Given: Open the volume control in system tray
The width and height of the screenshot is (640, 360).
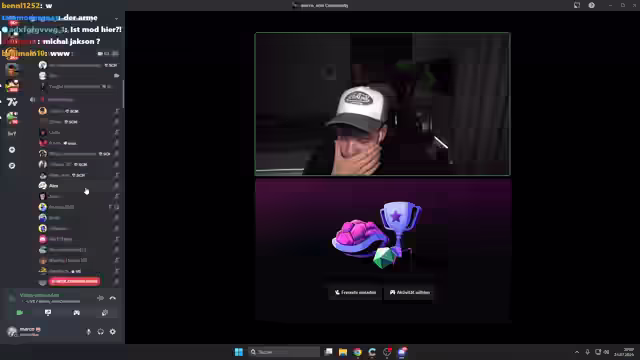Looking at the screenshot, I should [607, 352].
